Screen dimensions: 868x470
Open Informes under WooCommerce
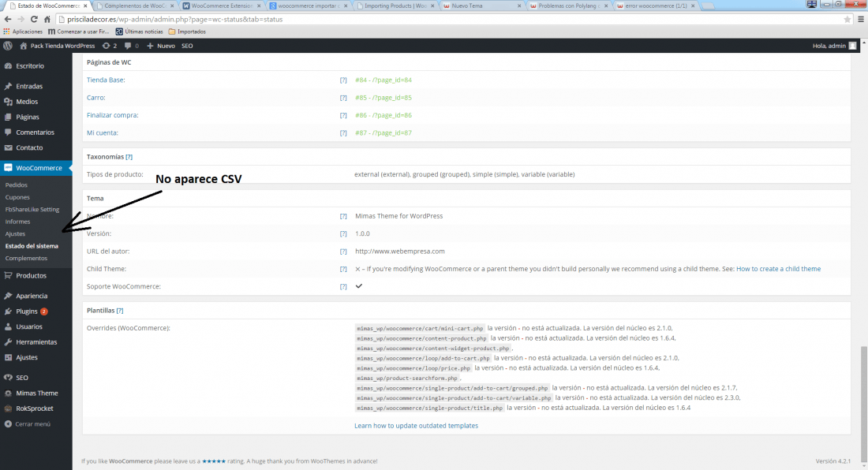point(17,222)
